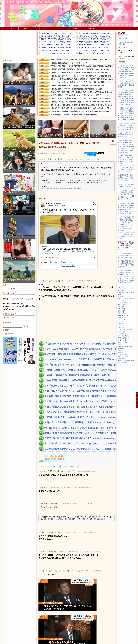Image resolution: width=138 pixels, height=644 pixels.
Task: Click 注目 icon beside ドジャース、3連勝 headline
Action: (x=41, y=349)
